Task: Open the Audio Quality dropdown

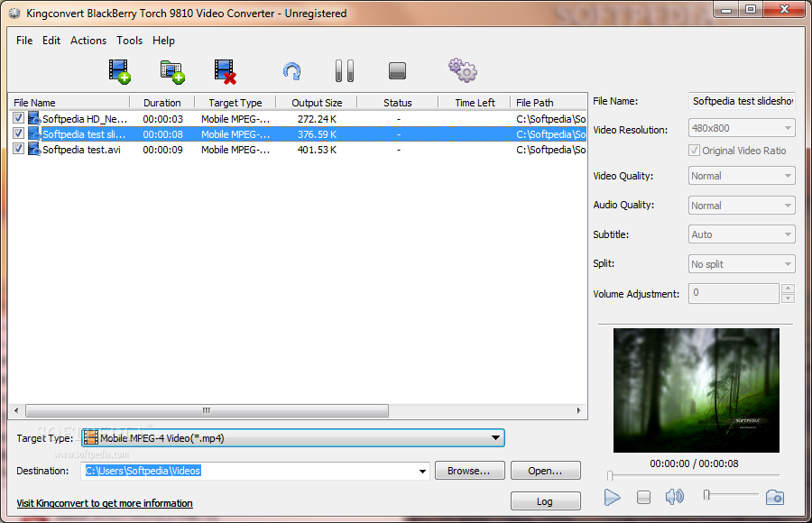Action: 742,206
